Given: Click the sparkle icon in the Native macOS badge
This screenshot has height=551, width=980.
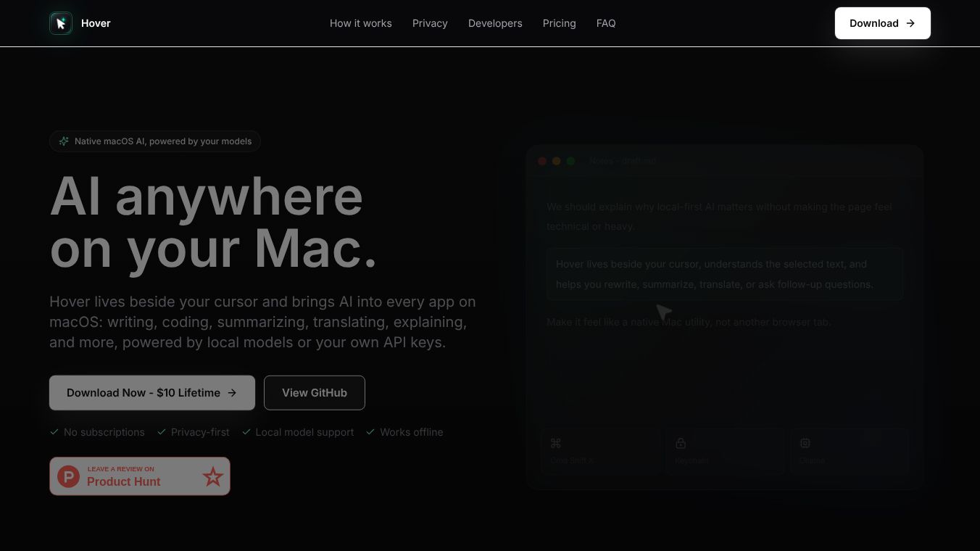Looking at the screenshot, I should 64,141.
